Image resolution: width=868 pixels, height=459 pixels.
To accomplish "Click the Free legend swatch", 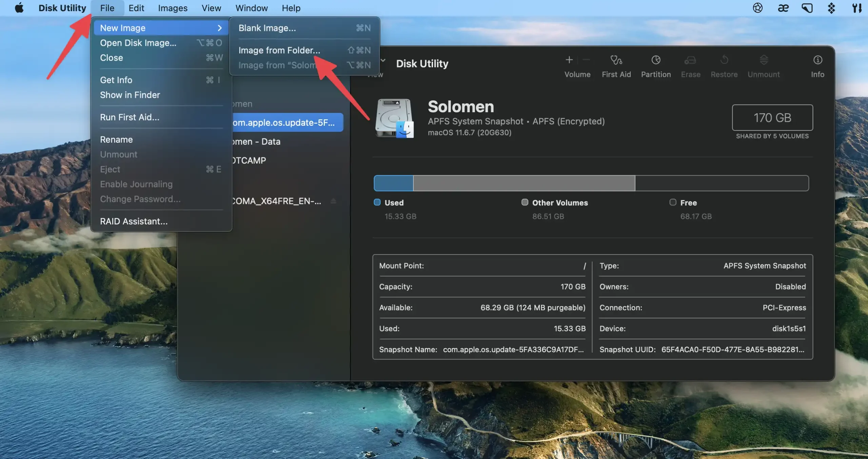I will click(x=673, y=202).
